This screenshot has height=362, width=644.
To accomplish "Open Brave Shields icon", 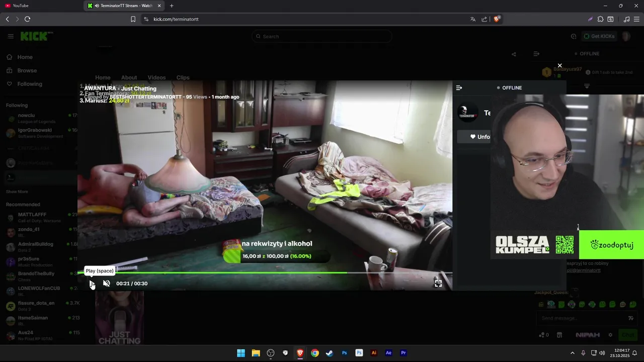I will pyautogui.click(x=497, y=19).
